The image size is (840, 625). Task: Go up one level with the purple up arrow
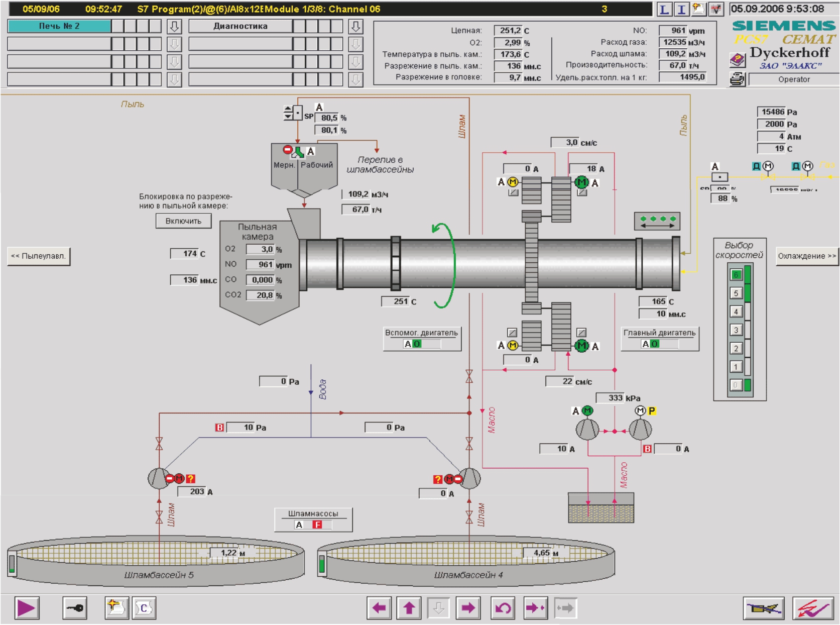[409, 607]
